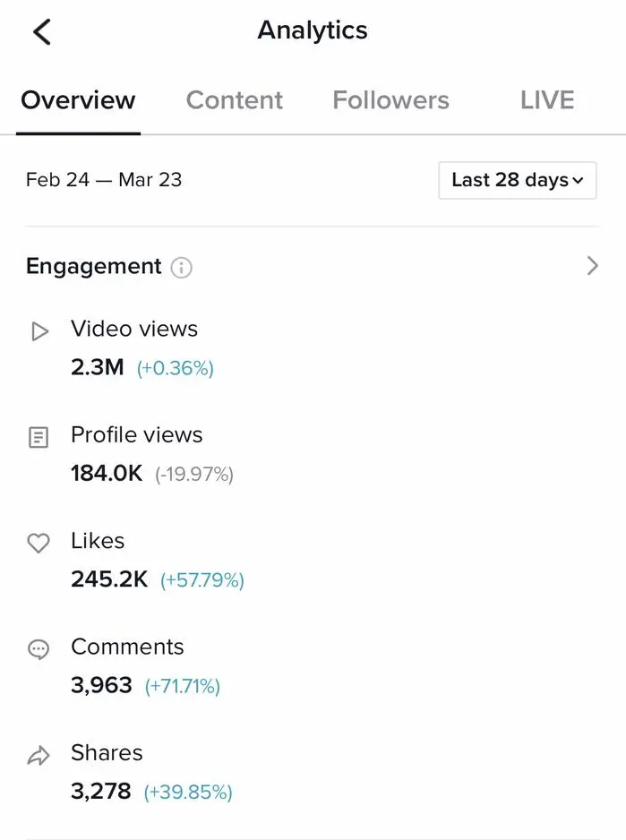Screen dimensions: 626x840
Task: Click the 3,278 shares count
Action: point(101,792)
